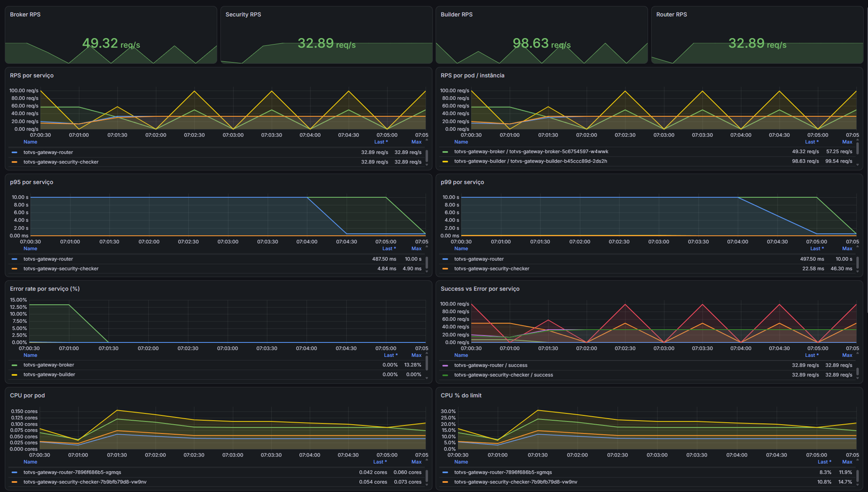Click the 'RPS por serviço' panel title
Viewport: 868px width, 492px height.
pyautogui.click(x=32, y=75)
